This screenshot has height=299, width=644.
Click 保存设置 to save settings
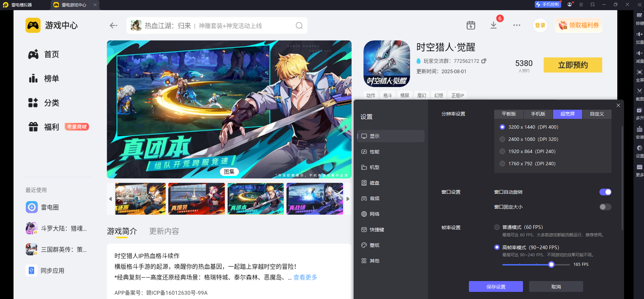tap(496, 286)
